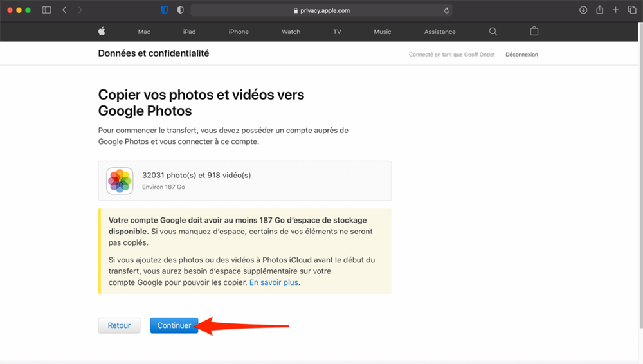This screenshot has height=364, width=643.
Task: Add a new tab with plus icon
Action: pyautogui.click(x=615, y=10)
